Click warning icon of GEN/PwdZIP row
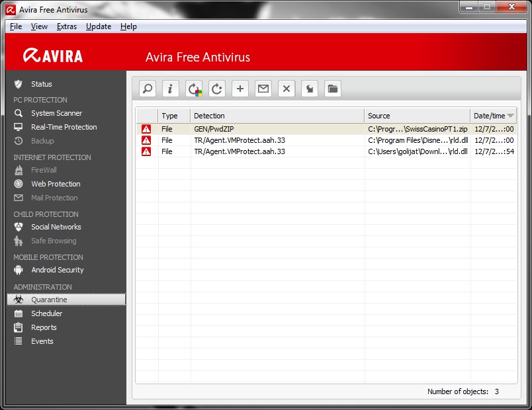The image size is (532, 410). tap(146, 129)
